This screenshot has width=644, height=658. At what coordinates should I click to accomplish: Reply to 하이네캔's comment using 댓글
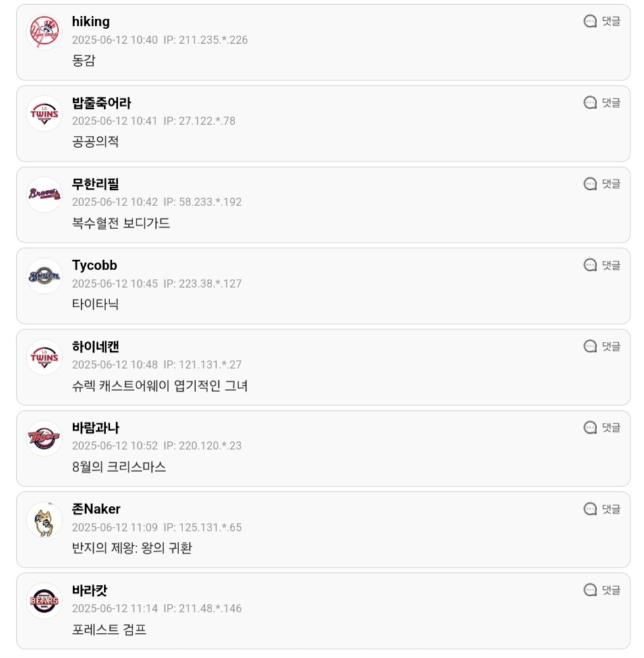601,346
